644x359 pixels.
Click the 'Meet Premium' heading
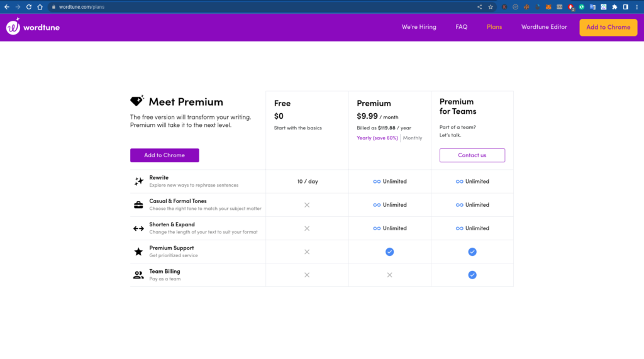[x=186, y=101]
